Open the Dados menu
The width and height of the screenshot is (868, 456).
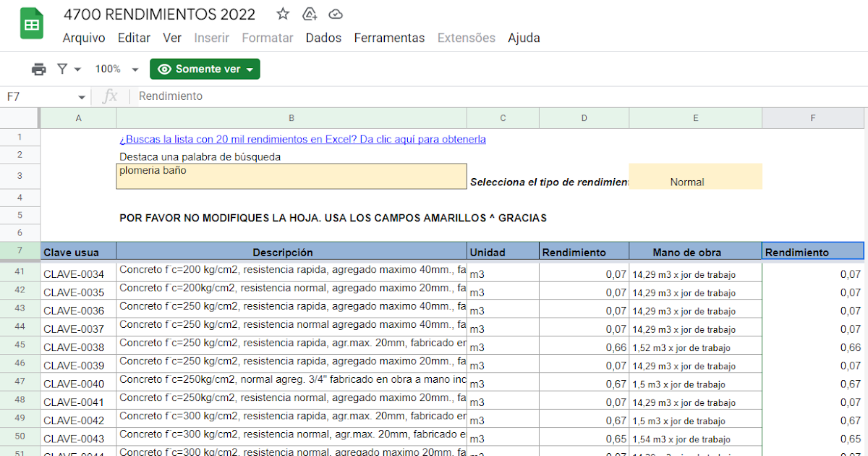[323, 38]
